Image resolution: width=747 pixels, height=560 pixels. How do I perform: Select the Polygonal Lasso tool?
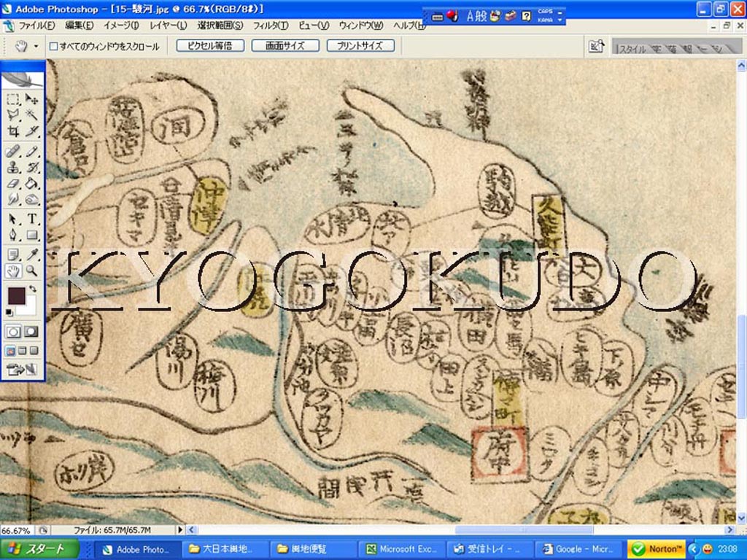pyautogui.click(x=13, y=114)
